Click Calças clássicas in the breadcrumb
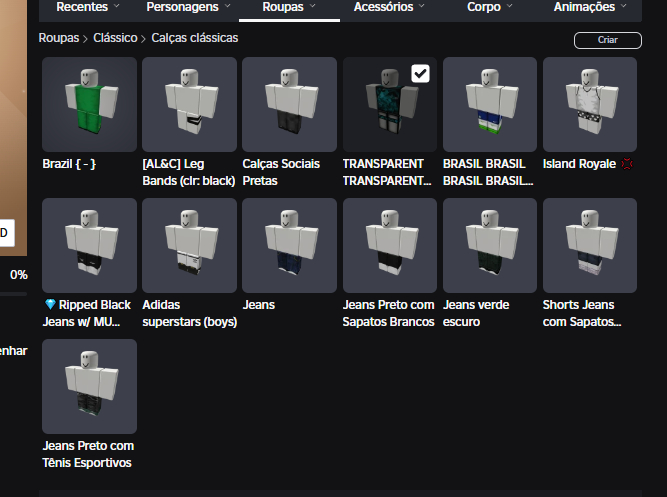667x497 pixels. (x=195, y=38)
